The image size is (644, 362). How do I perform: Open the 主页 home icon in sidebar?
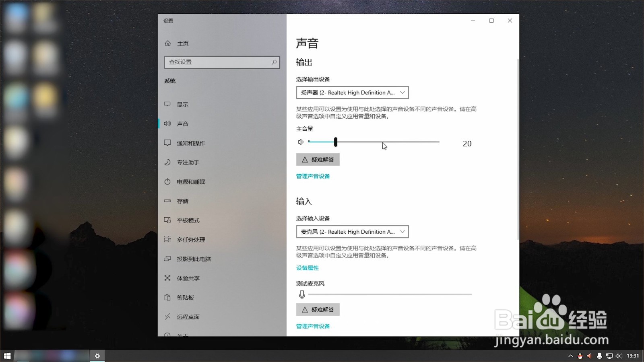(x=168, y=43)
